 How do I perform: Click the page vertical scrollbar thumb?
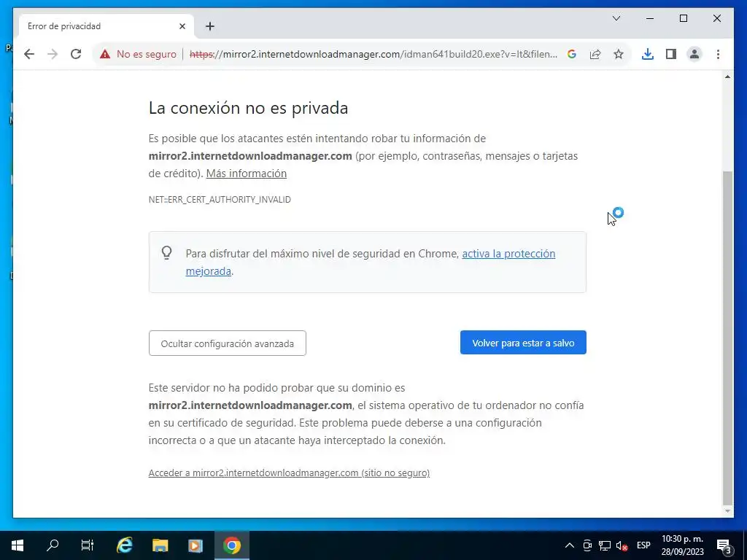tap(727, 338)
